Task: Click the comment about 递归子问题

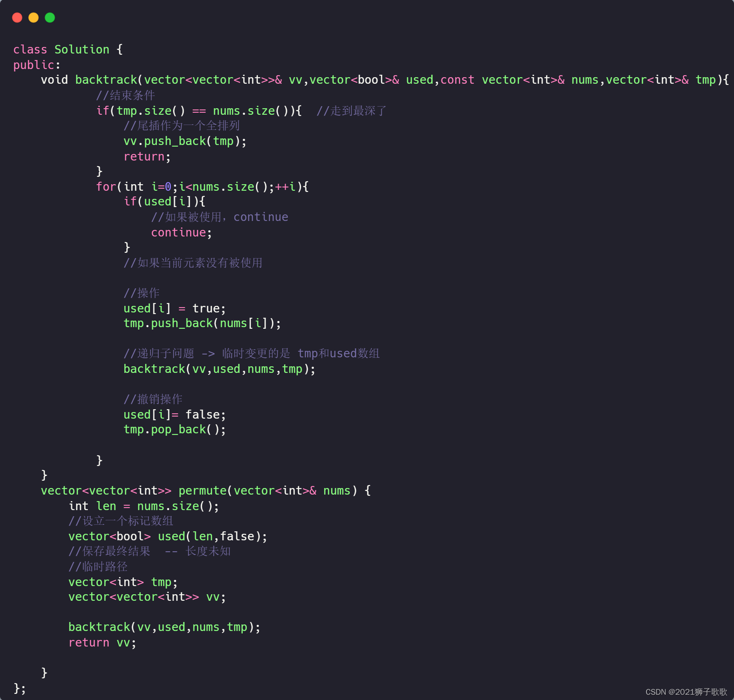Action: (252, 353)
